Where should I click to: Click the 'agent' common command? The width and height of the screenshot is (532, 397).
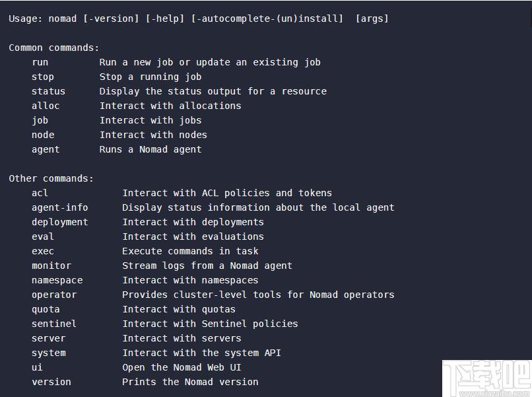pyautogui.click(x=46, y=150)
